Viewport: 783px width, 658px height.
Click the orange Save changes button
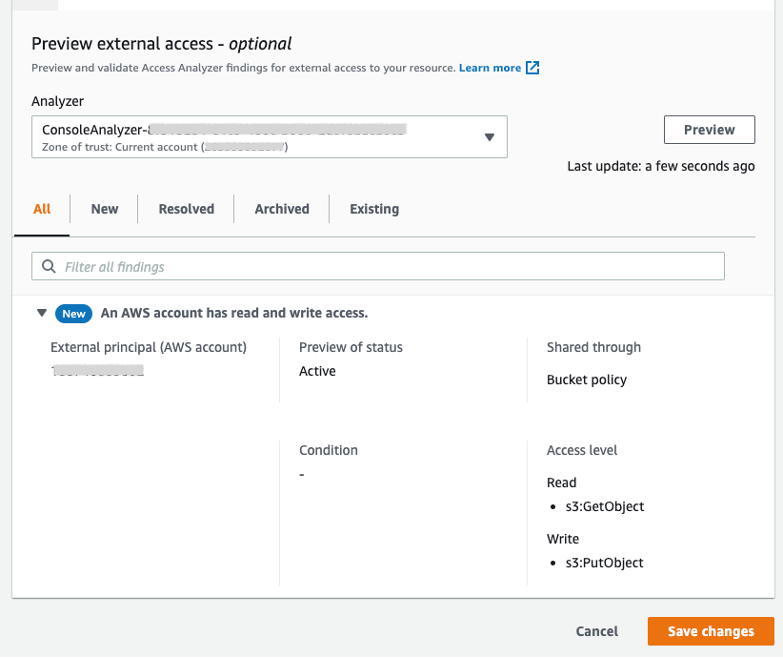pyautogui.click(x=710, y=632)
